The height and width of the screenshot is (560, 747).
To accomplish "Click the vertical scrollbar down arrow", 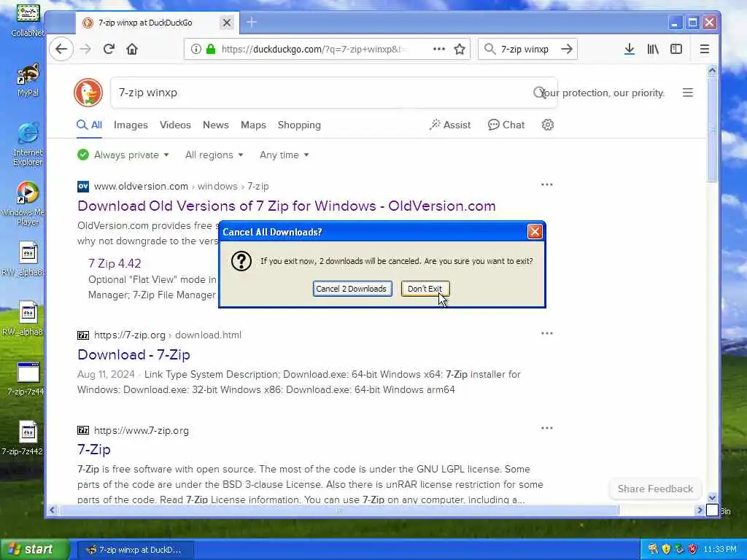I will [712, 497].
